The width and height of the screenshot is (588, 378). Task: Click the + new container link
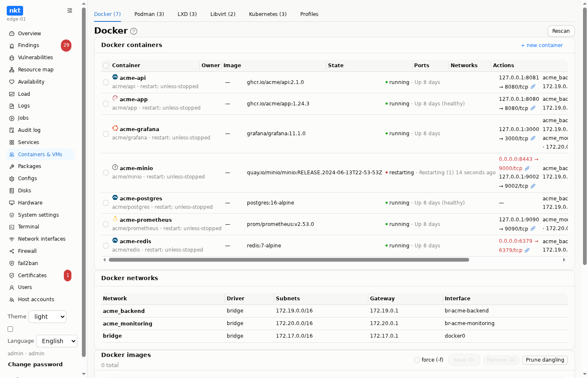tap(542, 45)
